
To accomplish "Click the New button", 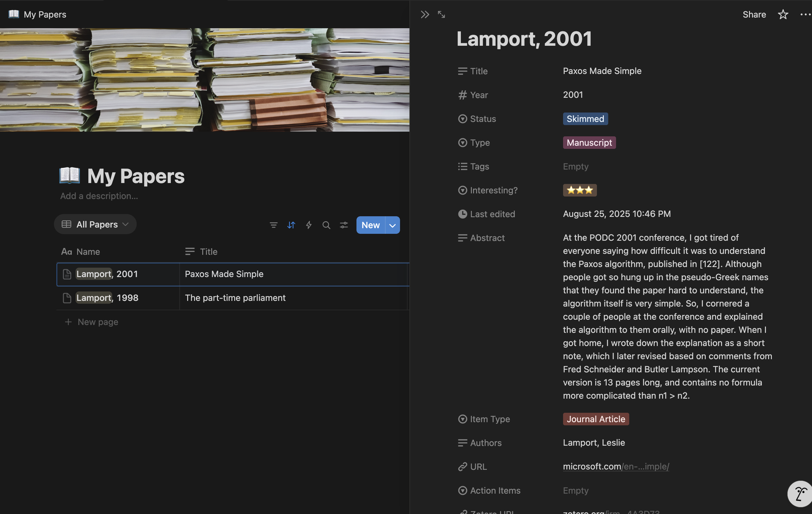I will [x=370, y=225].
